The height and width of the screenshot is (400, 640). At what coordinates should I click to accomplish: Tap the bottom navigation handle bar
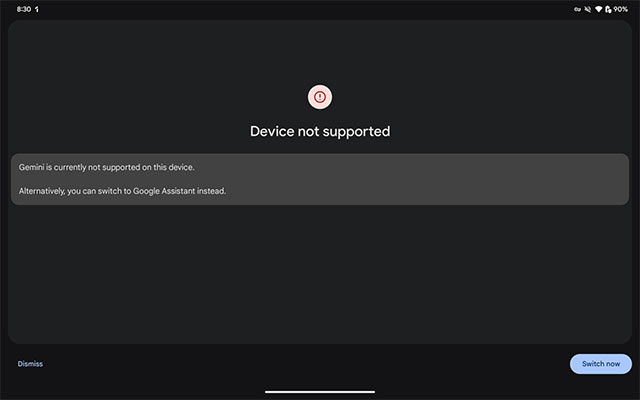pyautogui.click(x=319, y=391)
